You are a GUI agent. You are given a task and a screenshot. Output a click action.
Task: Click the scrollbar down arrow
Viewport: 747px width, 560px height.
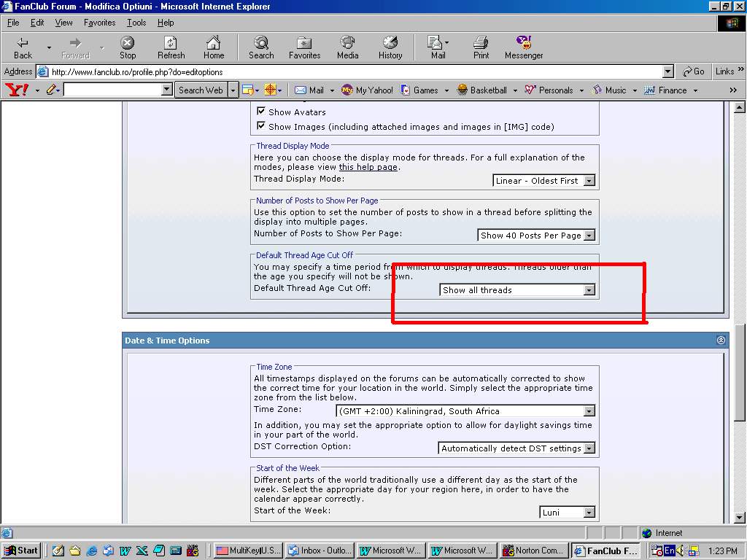click(740, 518)
